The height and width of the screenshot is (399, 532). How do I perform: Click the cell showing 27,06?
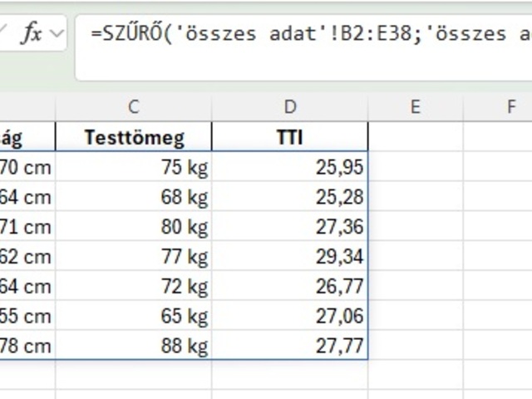(290, 316)
